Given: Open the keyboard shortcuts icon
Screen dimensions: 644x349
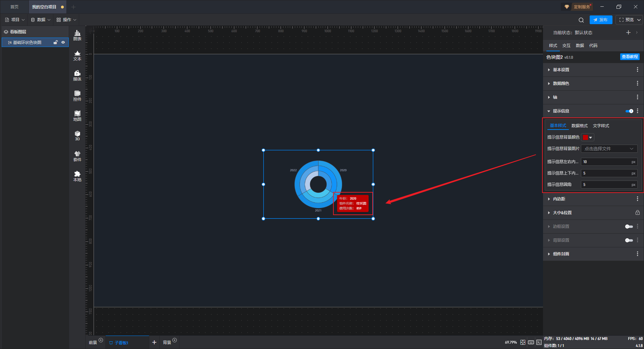Looking at the screenshot, I should (531, 342).
